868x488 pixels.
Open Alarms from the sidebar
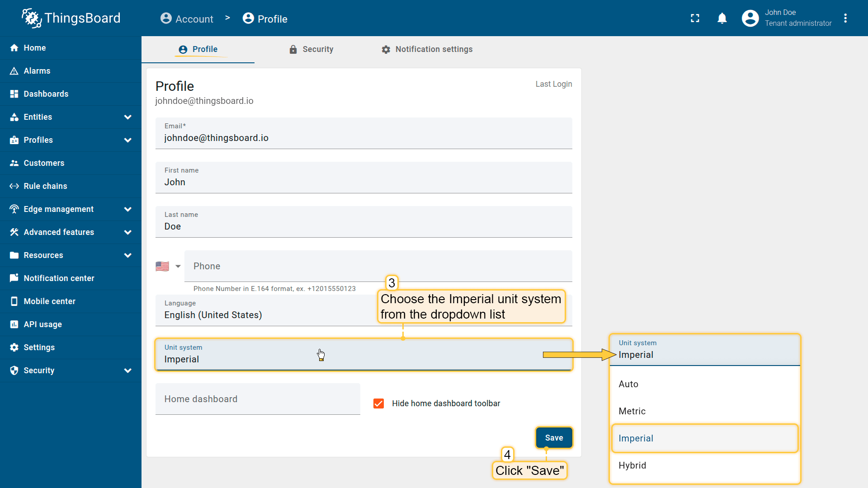tap(37, 71)
